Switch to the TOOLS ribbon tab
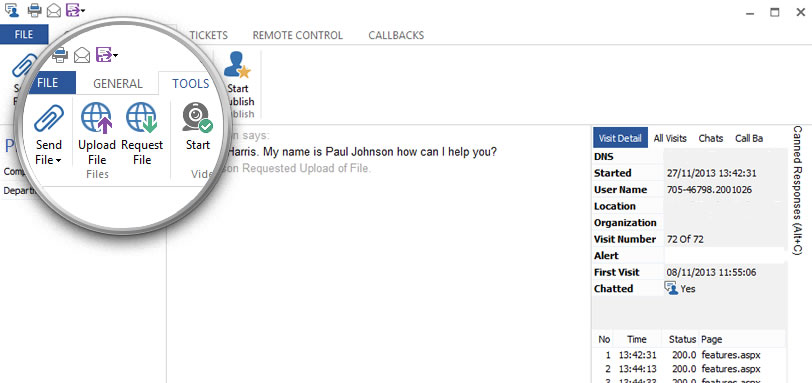The width and height of the screenshot is (812, 383). [x=191, y=84]
